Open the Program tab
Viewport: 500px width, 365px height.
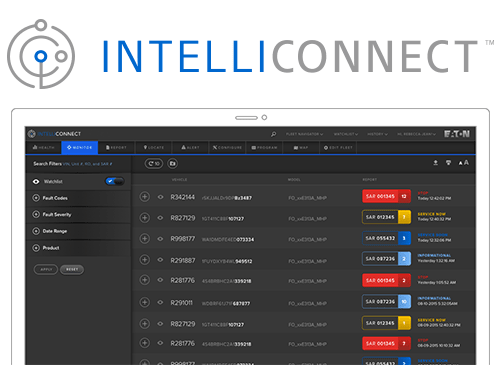[264, 147]
